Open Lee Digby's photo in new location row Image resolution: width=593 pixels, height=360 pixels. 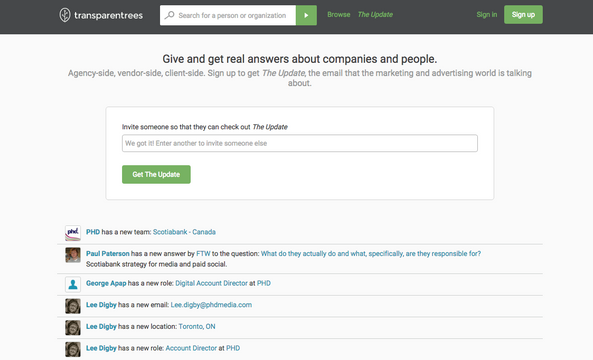tap(73, 327)
